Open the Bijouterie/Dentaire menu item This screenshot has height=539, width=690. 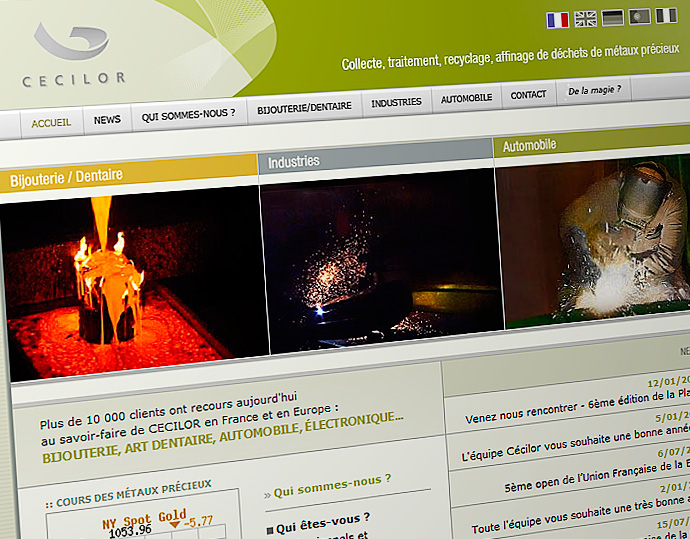click(x=304, y=108)
